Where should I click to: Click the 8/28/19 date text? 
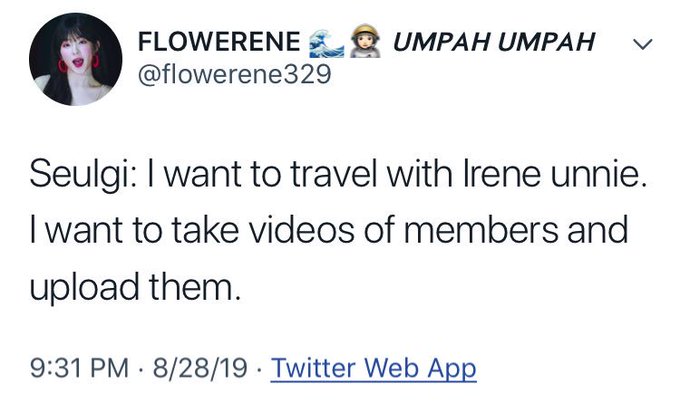[200, 368]
